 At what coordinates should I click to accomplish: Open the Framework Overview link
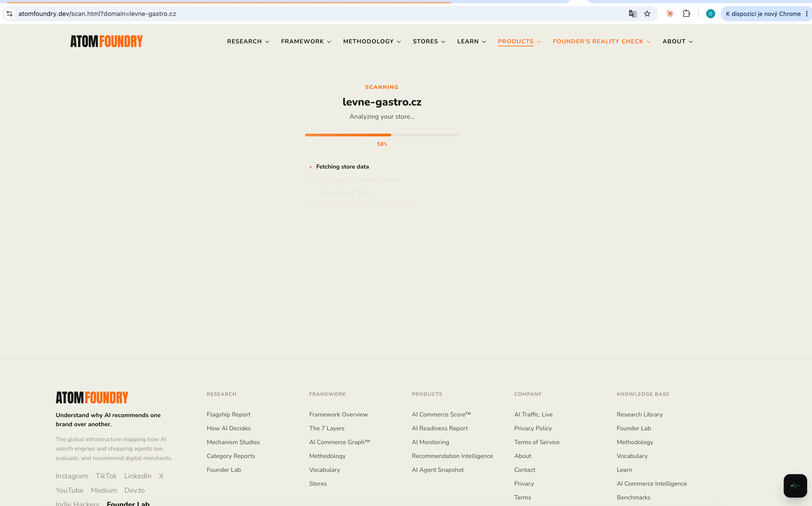click(338, 414)
